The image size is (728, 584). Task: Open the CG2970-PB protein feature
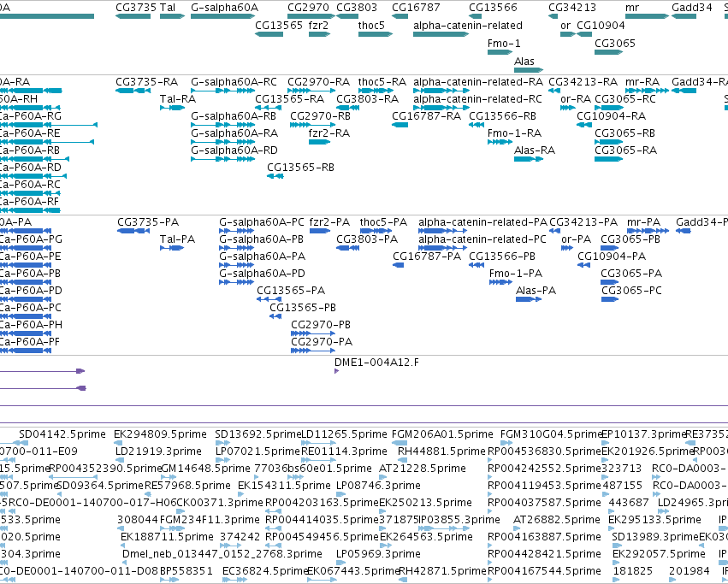point(313,333)
